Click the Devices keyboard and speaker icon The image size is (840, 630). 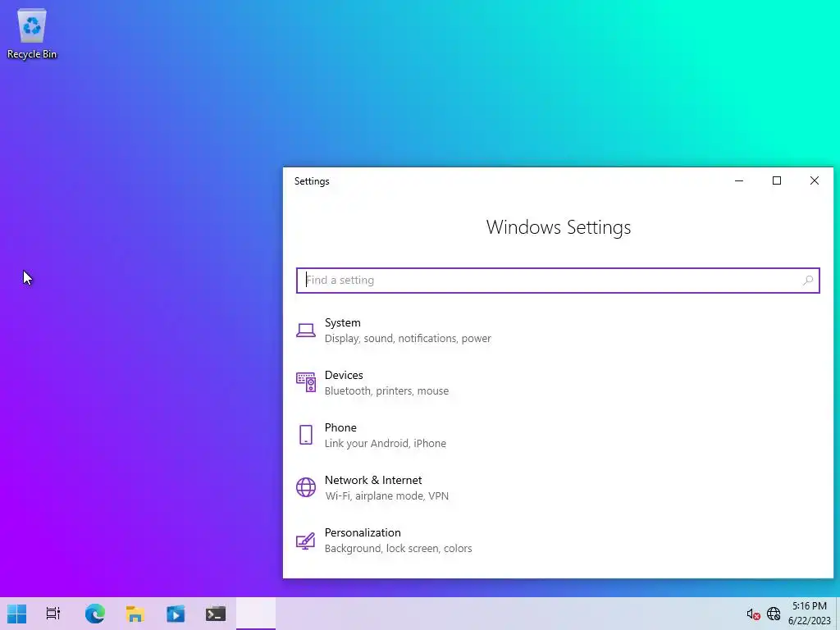tap(306, 382)
